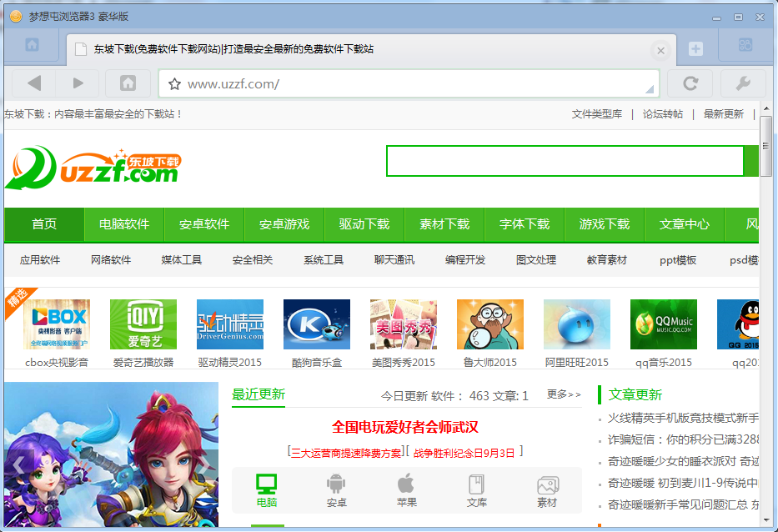Image resolution: width=778 pixels, height=532 pixels.
Task: Close the 东坡下载 tab
Action: click(660, 50)
